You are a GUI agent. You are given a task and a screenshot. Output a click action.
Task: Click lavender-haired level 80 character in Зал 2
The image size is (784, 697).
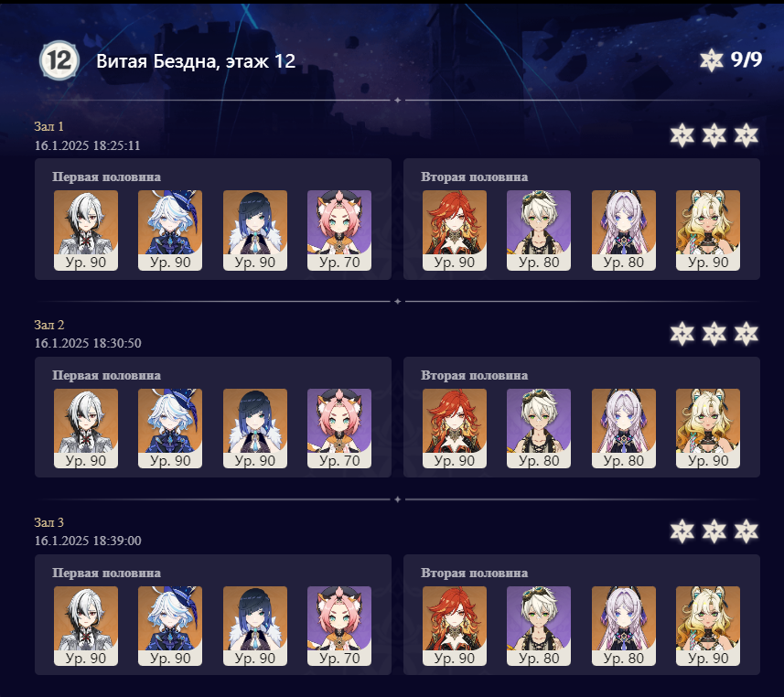click(624, 428)
